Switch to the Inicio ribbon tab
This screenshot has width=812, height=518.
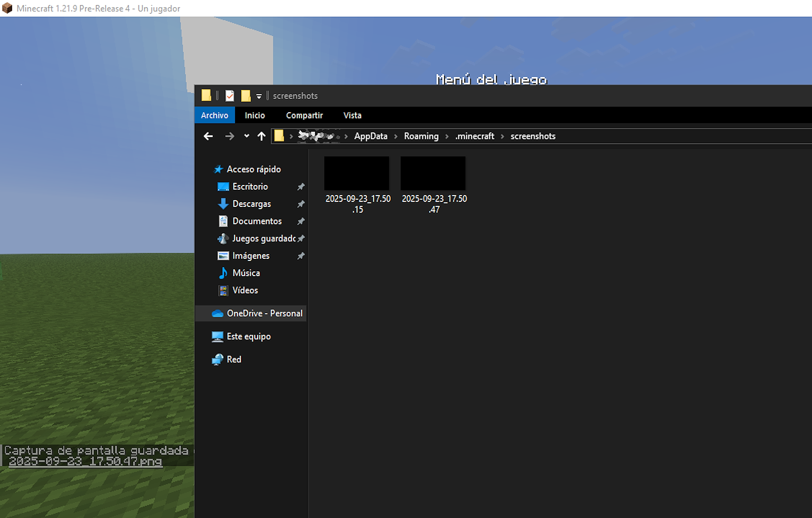click(255, 115)
